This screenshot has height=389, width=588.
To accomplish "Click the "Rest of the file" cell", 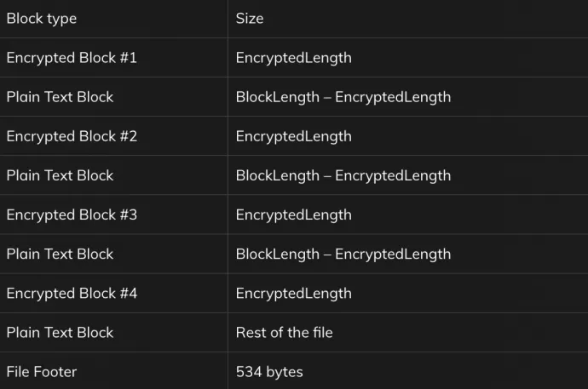I will 284,332.
